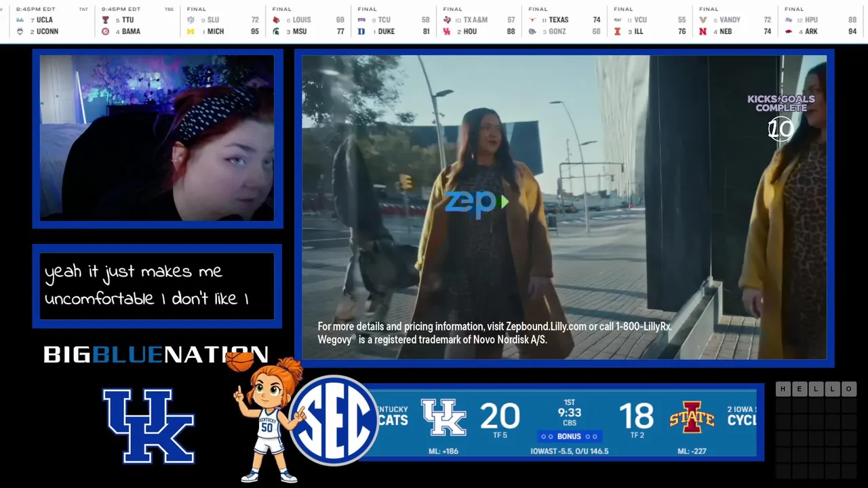Click the '1ST' period label in scoreboard

tap(570, 403)
